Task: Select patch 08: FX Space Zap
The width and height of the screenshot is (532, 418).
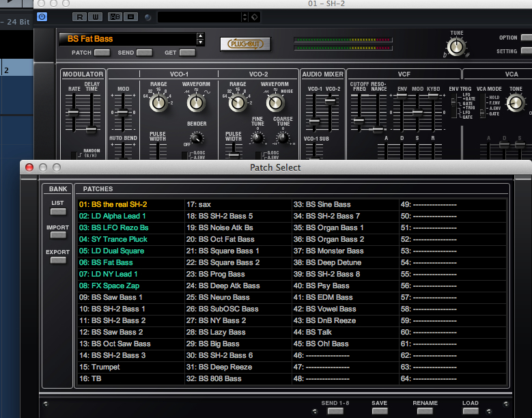Action: click(x=131, y=285)
